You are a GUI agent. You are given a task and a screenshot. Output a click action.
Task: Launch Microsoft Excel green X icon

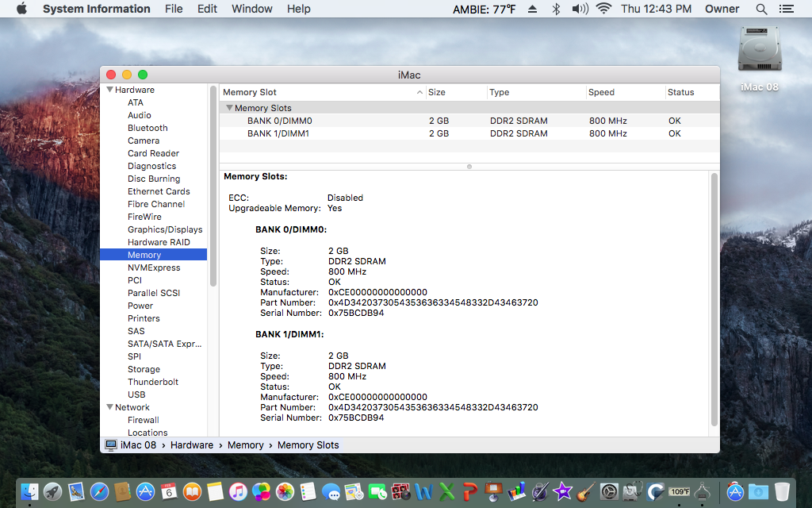[x=447, y=491]
